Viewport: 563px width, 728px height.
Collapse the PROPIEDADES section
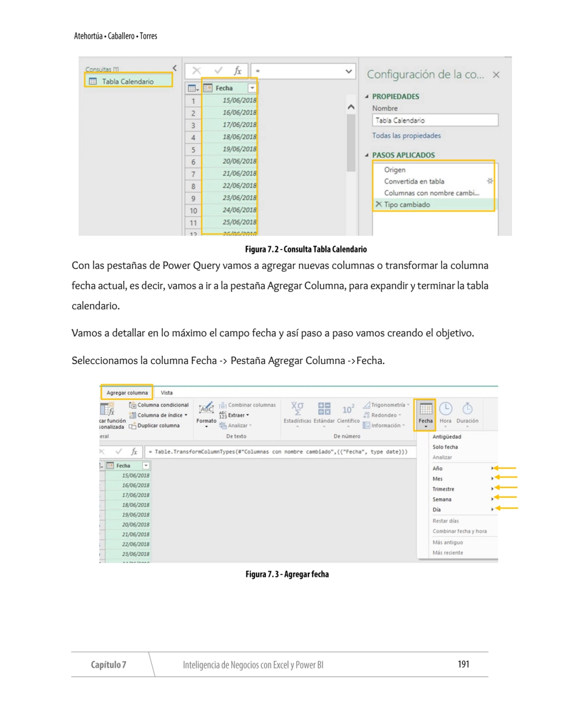coord(367,97)
